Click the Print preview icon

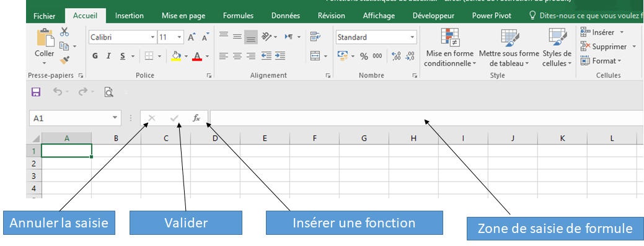click(x=108, y=92)
